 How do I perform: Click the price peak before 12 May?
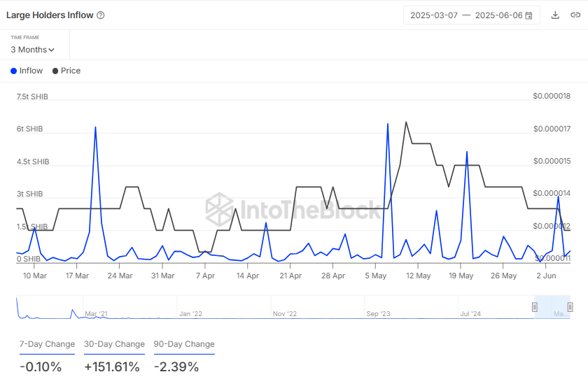(406, 122)
